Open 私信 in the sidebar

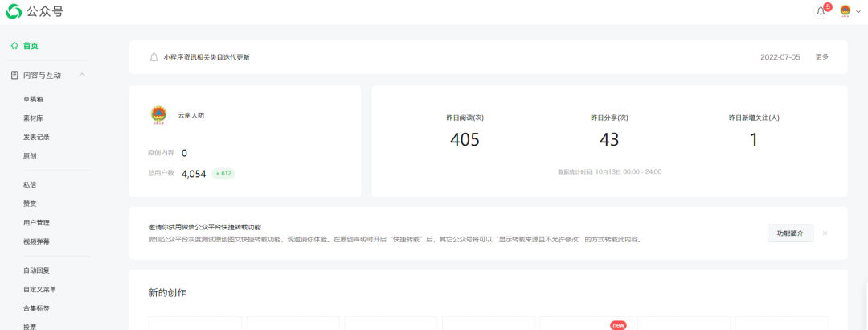tap(30, 184)
